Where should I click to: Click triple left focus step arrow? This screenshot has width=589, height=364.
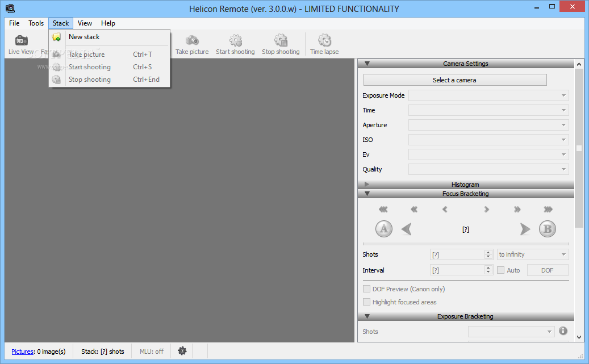[x=383, y=209]
